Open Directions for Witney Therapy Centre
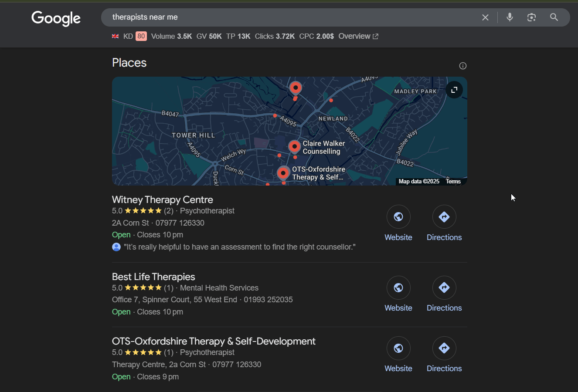Image resolution: width=578 pixels, height=392 pixels. coord(444,216)
